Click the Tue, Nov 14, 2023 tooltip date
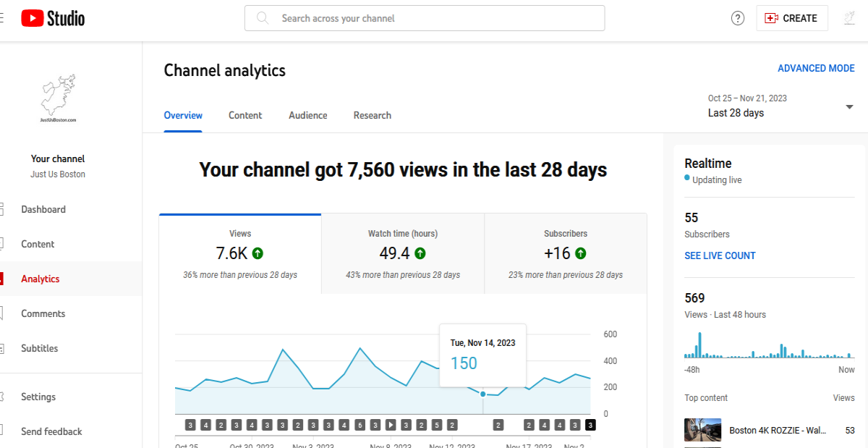Viewport: 868px width, 448px height. tap(483, 343)
